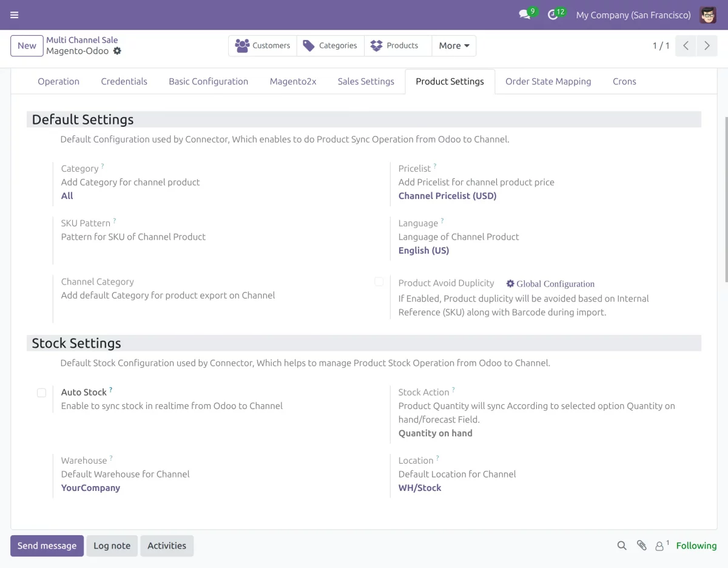The width and height of the screenshot is (728, 568).
Task: Click the New button
Action: tap(27, 46)
